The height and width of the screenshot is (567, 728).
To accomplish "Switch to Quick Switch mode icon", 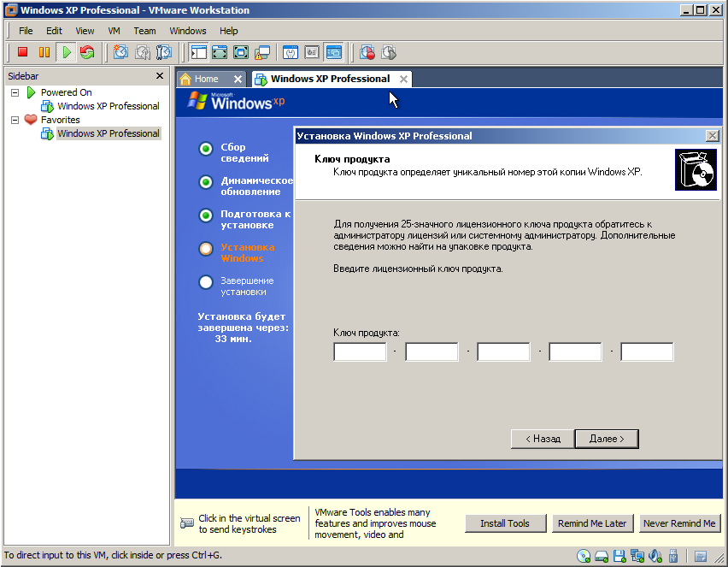I will (220, 52).
